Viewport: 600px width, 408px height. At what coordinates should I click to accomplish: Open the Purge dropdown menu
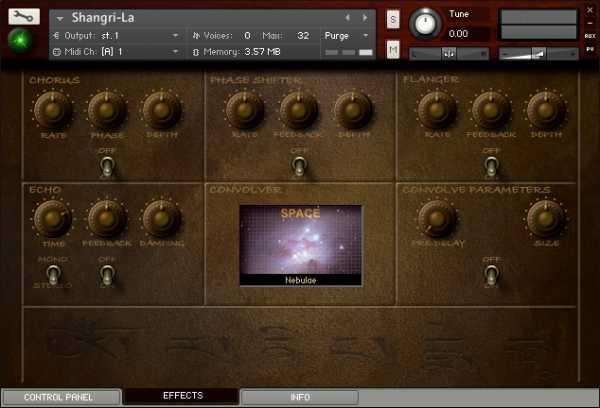coord(346,36)
